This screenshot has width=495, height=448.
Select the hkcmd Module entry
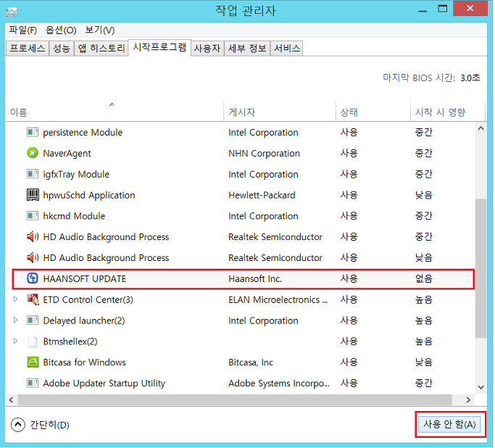(74, 216)
